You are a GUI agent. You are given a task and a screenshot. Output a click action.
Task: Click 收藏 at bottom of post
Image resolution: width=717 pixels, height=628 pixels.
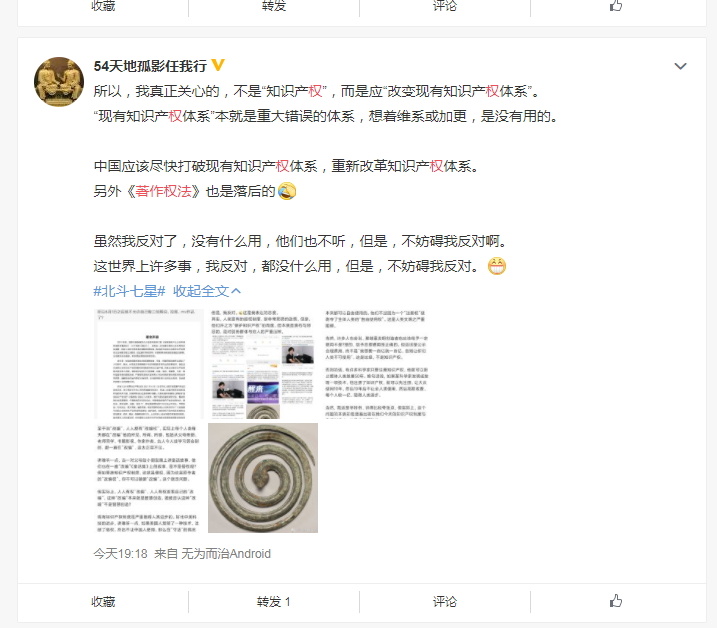tap(103, 601)
